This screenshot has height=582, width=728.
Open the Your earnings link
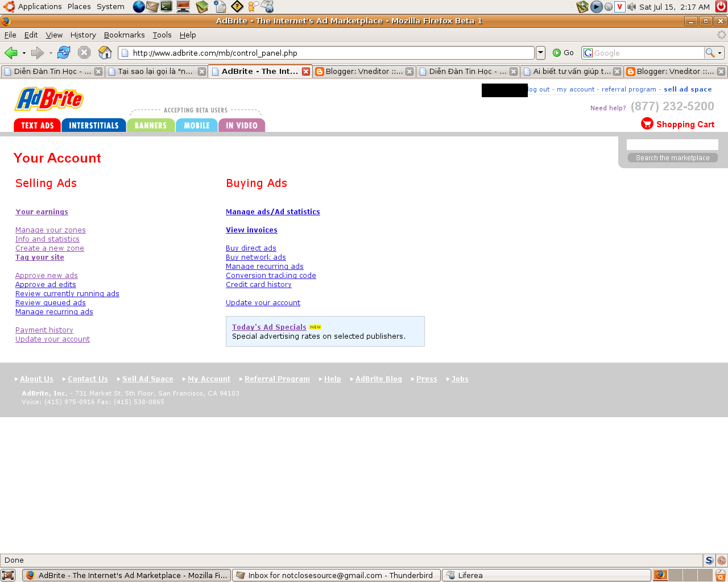(x=42, y=211)
